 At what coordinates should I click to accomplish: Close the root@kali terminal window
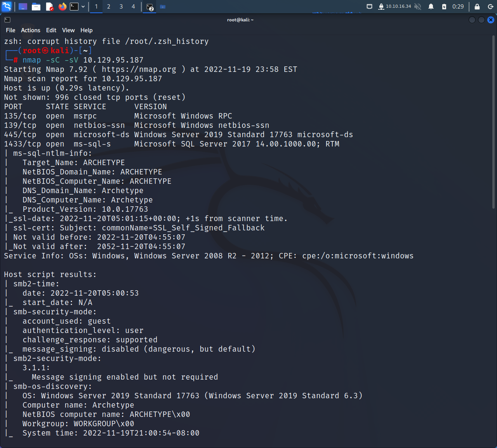[491, 20]
